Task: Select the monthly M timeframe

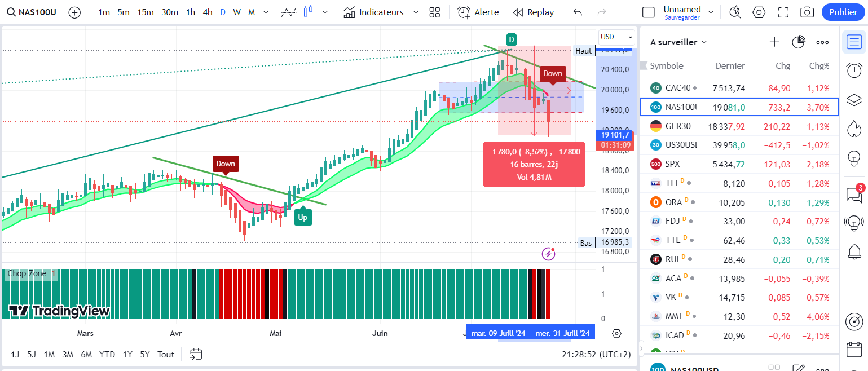Action: [252, 12]
